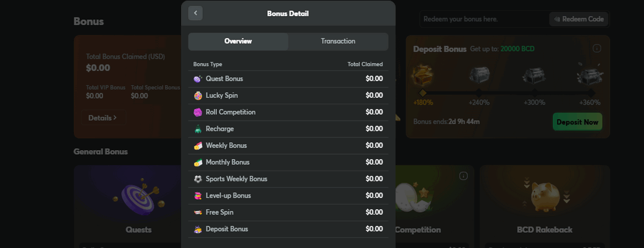
Task: Click the Redeem your bonus input field
Action: 483,19
